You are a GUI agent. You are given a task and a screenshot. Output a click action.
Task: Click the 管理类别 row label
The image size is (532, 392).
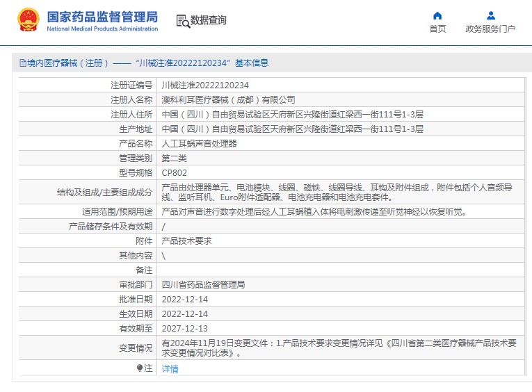pyautogui.click(x=136, y=158)
